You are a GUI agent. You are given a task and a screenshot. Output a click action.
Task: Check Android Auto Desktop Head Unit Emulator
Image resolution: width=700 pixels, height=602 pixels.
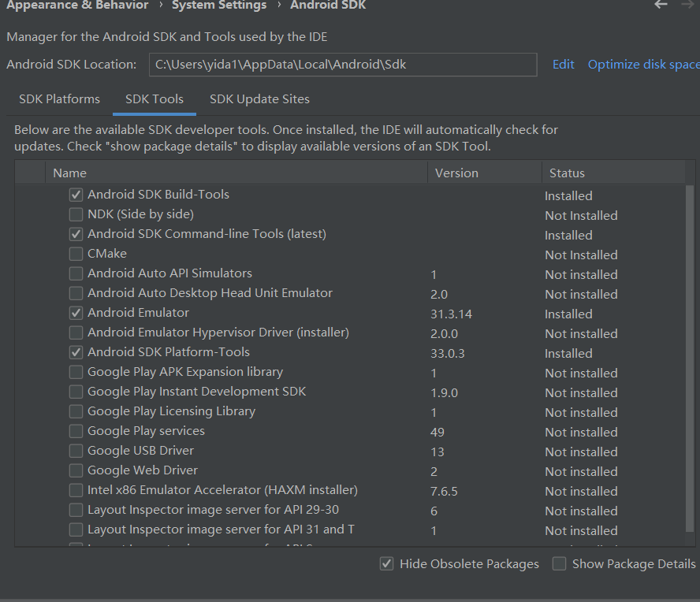(76, 293)
